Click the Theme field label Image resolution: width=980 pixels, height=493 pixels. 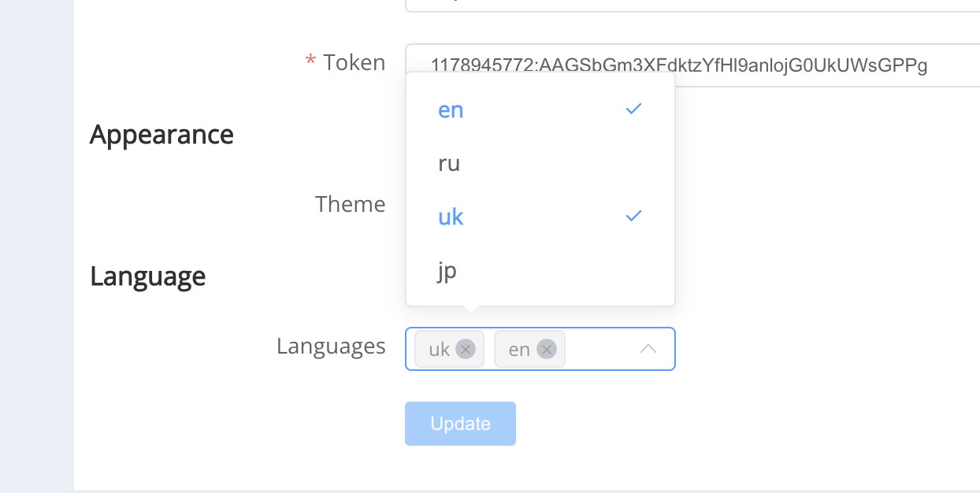[x=350, y=205]
